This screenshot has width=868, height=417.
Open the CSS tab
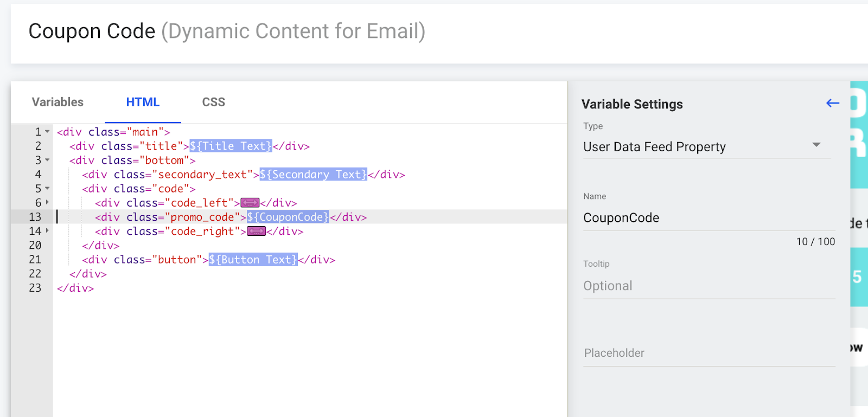pos(213,102)
